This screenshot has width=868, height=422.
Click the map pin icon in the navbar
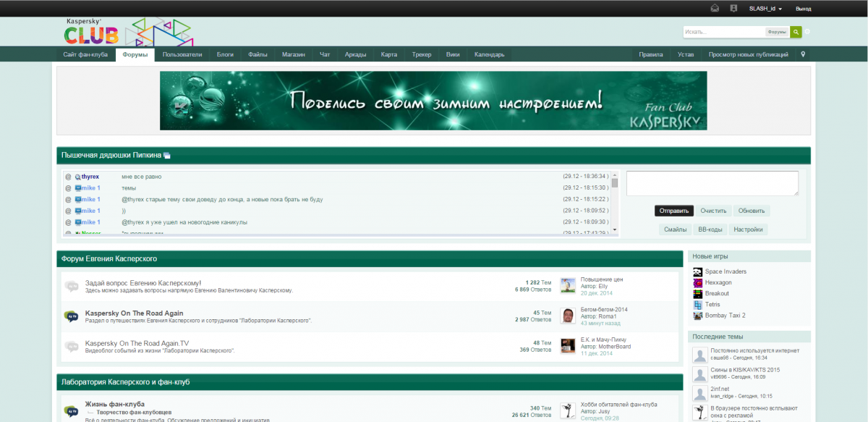[x=803, y=54]
